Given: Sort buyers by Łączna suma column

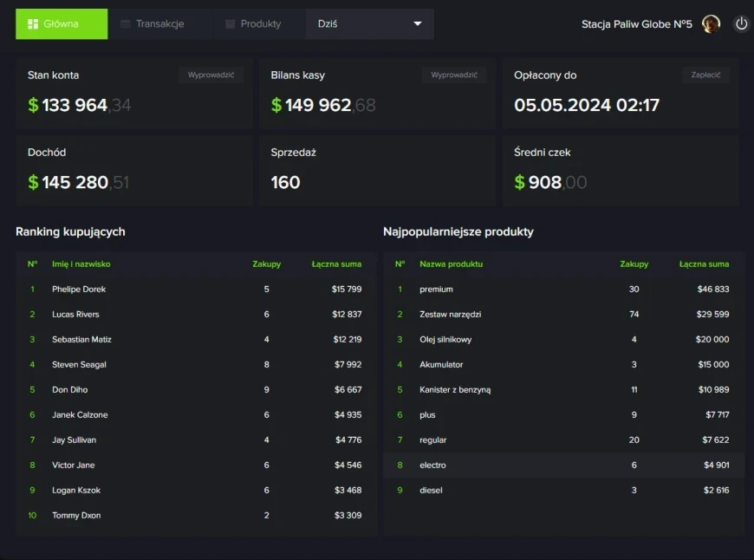Looking at the screenshot, I should (x=336, y=264).
